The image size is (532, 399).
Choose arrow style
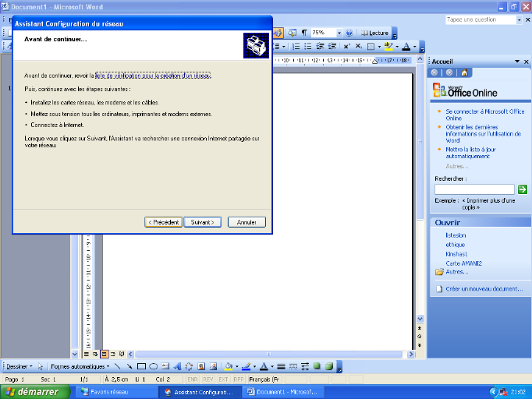pyautogui.click(x=305, y=366)
